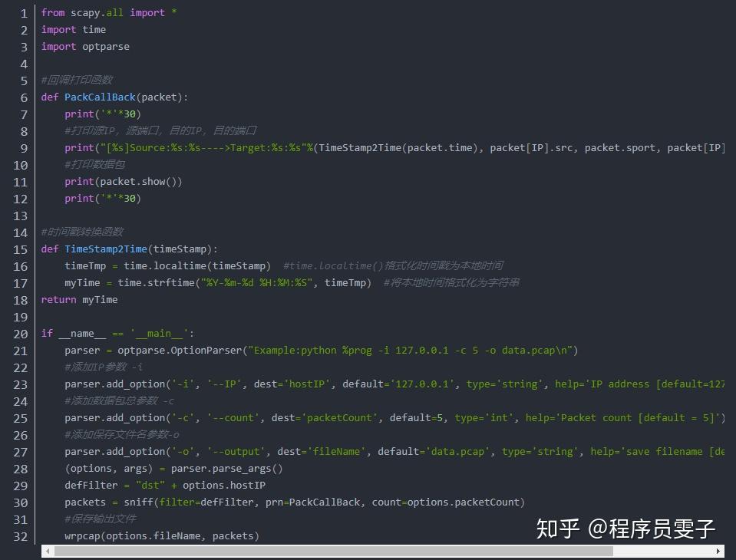The image size is (736, 560).
Task: Click the print('*'*30) on line 12
Action: (x=103, y=199)
